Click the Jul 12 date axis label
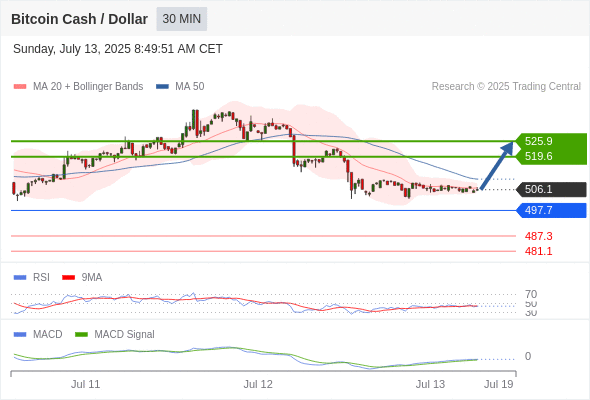590x400 pixels. (258, 384)
